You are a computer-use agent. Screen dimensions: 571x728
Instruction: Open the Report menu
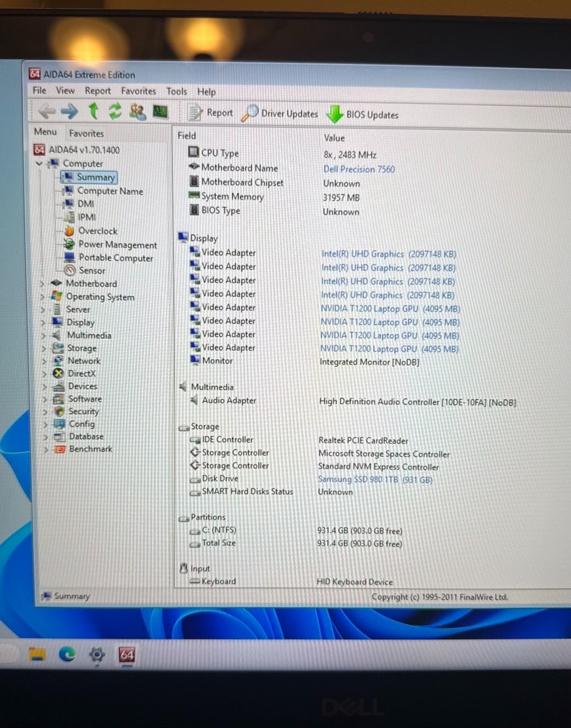click(x=98, y=91)
